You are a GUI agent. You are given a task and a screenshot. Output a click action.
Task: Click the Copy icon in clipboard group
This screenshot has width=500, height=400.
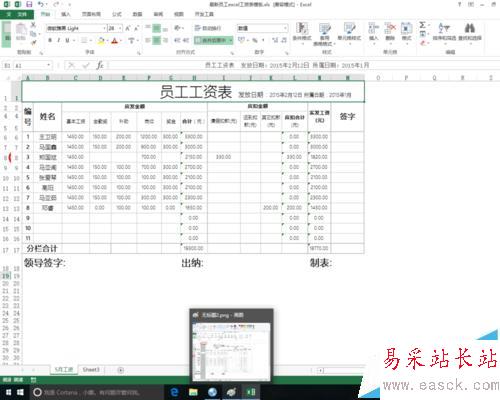(x=33, y=34)
